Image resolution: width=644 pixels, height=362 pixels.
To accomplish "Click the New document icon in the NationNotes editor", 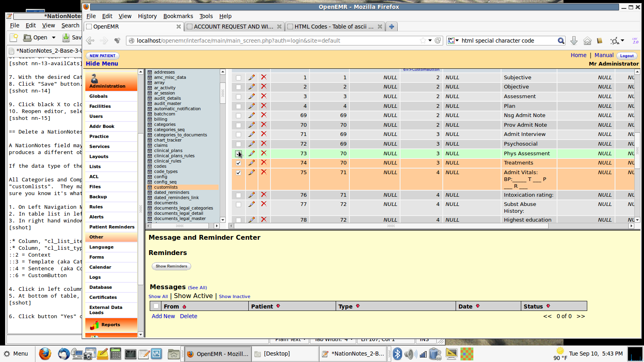I will tap(14, 37).
